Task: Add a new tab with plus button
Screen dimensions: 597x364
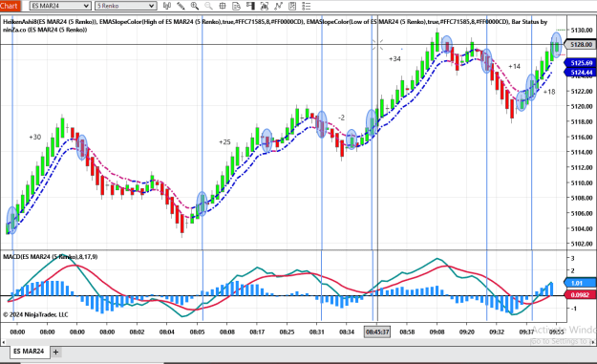Action: pyautogui.click(x=56, y=352)
